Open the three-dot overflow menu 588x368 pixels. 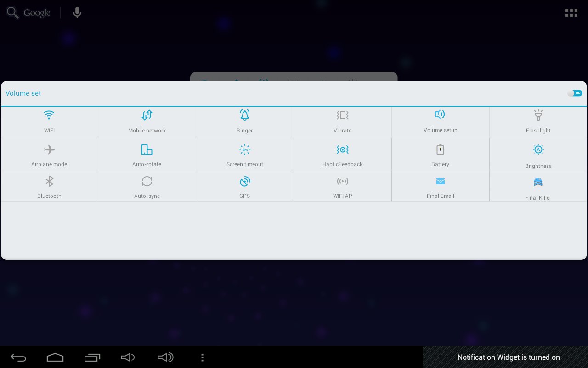click(x=202, y=357)
